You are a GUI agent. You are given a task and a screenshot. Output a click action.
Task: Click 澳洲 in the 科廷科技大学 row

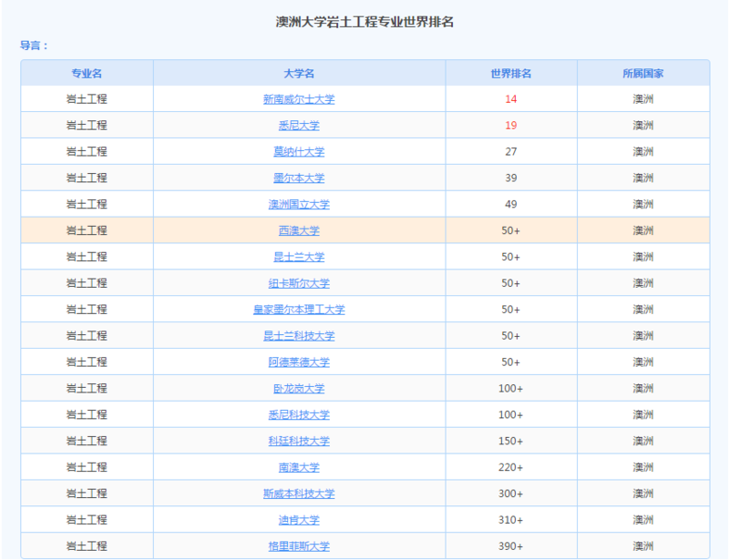[x=643, y=441]
